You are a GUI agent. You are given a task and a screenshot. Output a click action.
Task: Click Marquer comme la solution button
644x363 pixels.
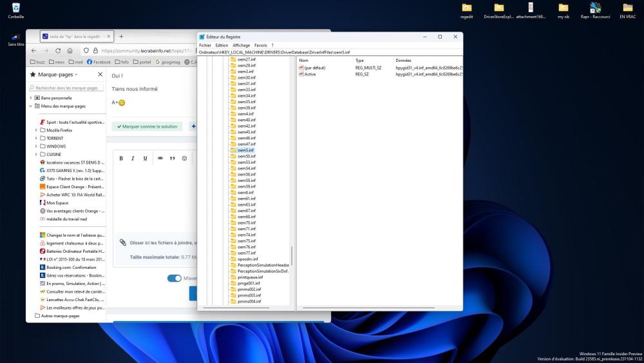[x=147, y=126]
